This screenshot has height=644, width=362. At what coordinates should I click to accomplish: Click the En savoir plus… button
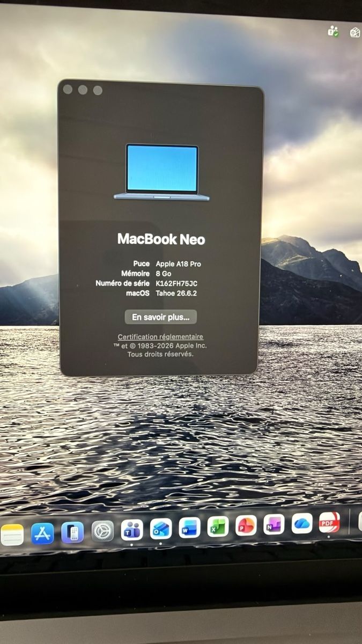coord(161,317)
